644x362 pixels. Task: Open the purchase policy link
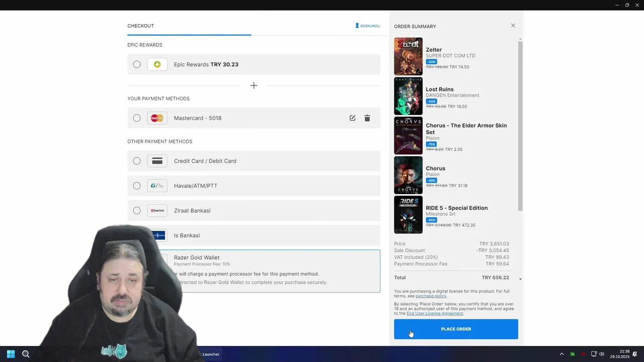pos(431,296)
